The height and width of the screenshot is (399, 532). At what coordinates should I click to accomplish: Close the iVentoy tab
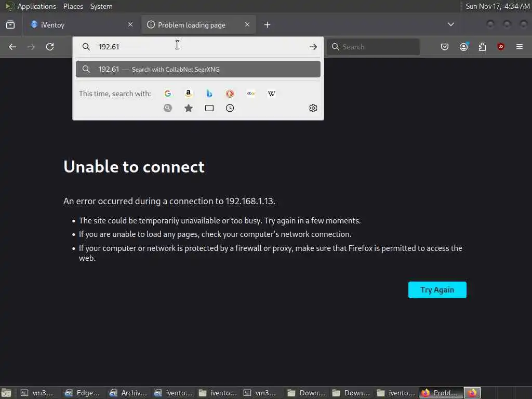[130, 24]
